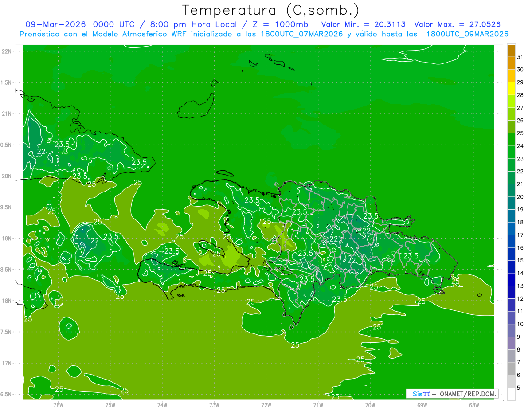Click the '17N' latitude axis label
The height and width of the screenshot is (411, 532).
pos(7,363)
